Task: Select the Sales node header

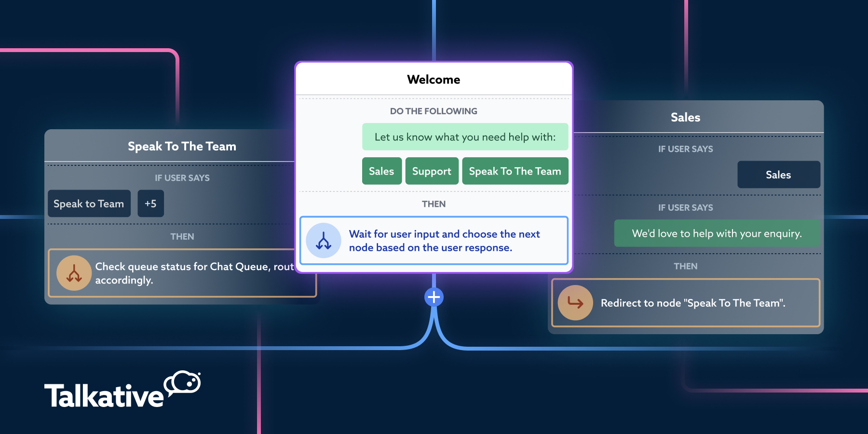Action: pyautogui.click(x=685, y=117)
